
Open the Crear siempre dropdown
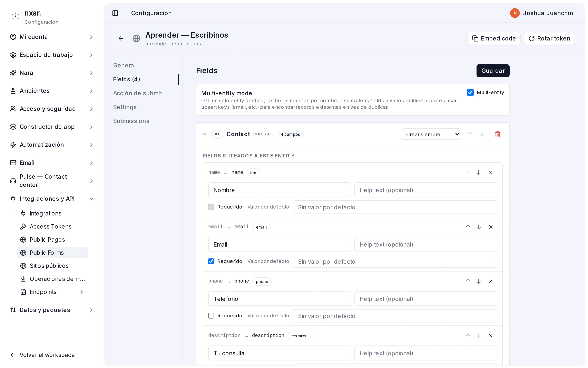coord(431,134)
